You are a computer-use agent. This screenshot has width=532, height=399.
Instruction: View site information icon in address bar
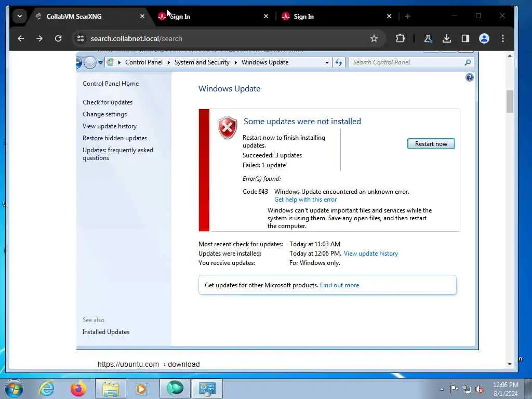(x=81, y=38)
